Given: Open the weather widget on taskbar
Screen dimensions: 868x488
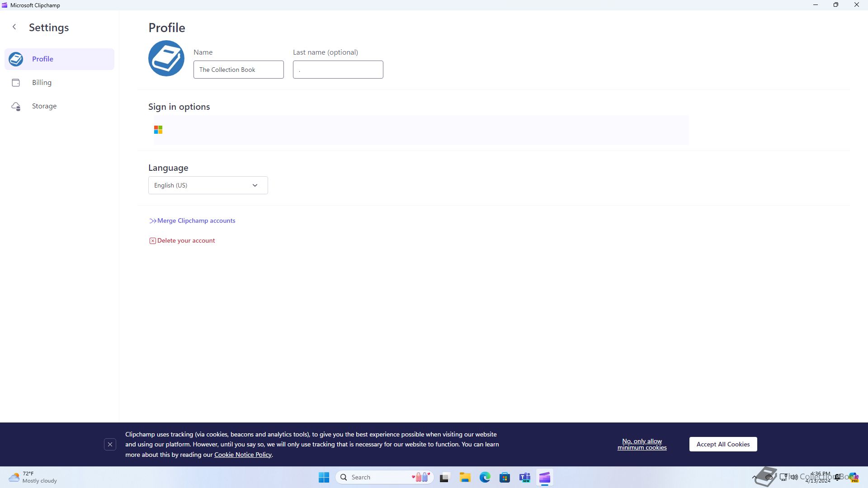Looking at the screenshot, I should pos(33,477).
